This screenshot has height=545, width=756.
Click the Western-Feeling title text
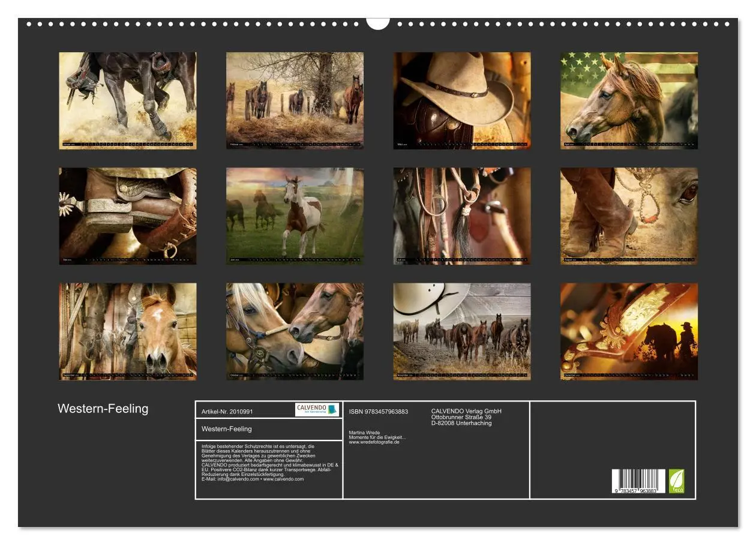coord(103,408)
